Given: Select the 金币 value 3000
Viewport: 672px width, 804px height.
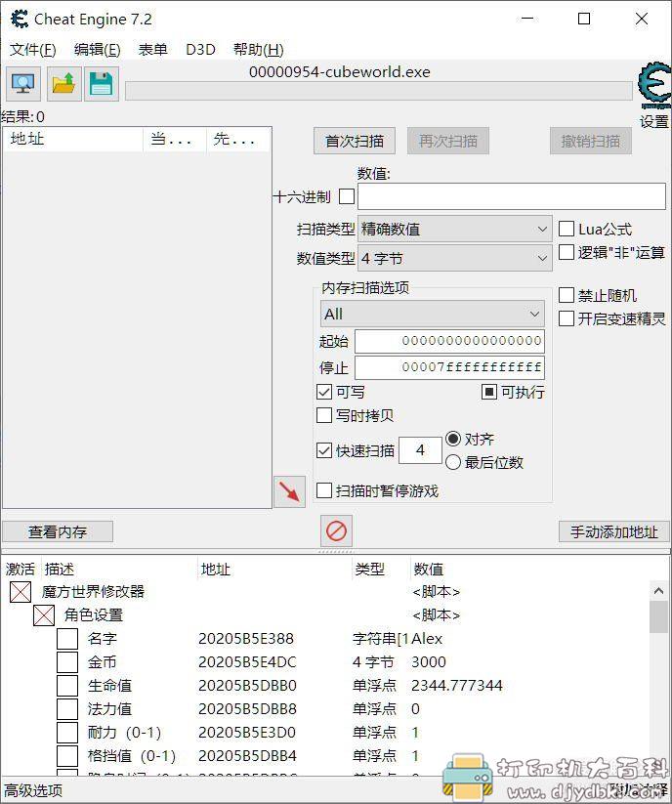Looking at the screenshot, I should [x=429, y=662].
